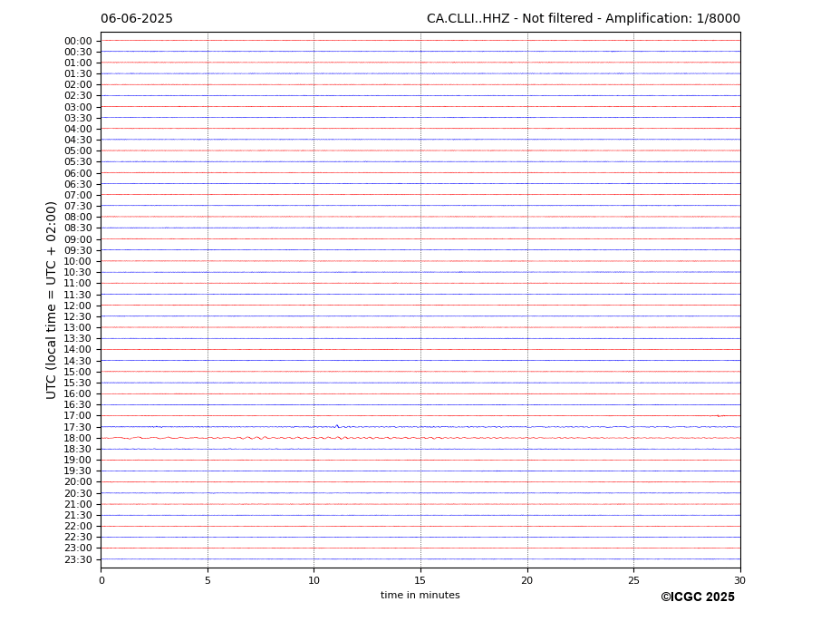Click the UTC local time y-axis label
840x631 pixels.
[51, 300]
